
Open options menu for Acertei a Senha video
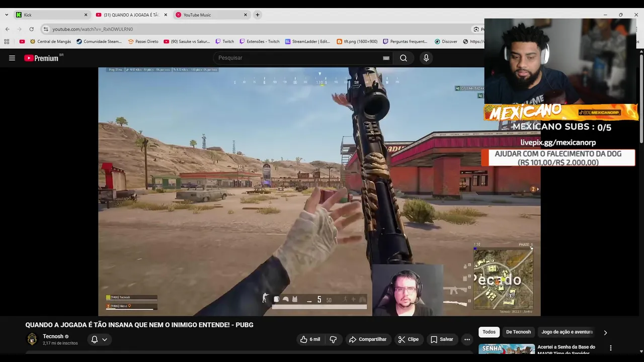(x=611, y=348)
